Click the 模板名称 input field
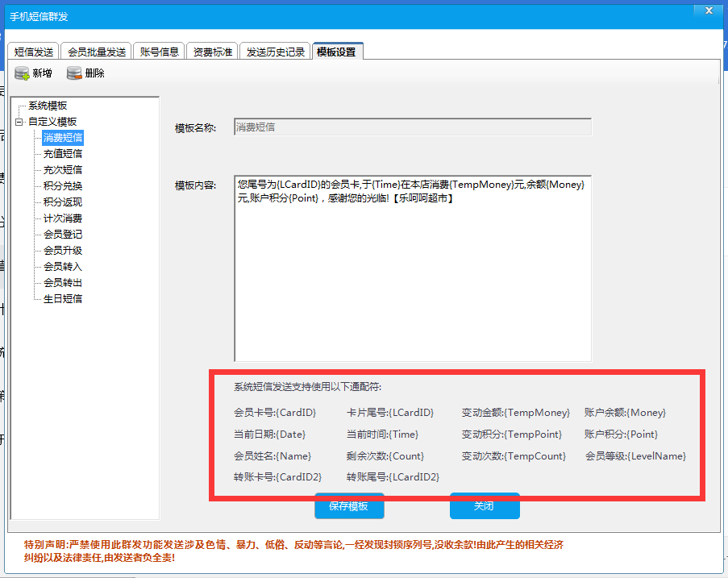Screen dimensions: 728x578 [412, 127]
